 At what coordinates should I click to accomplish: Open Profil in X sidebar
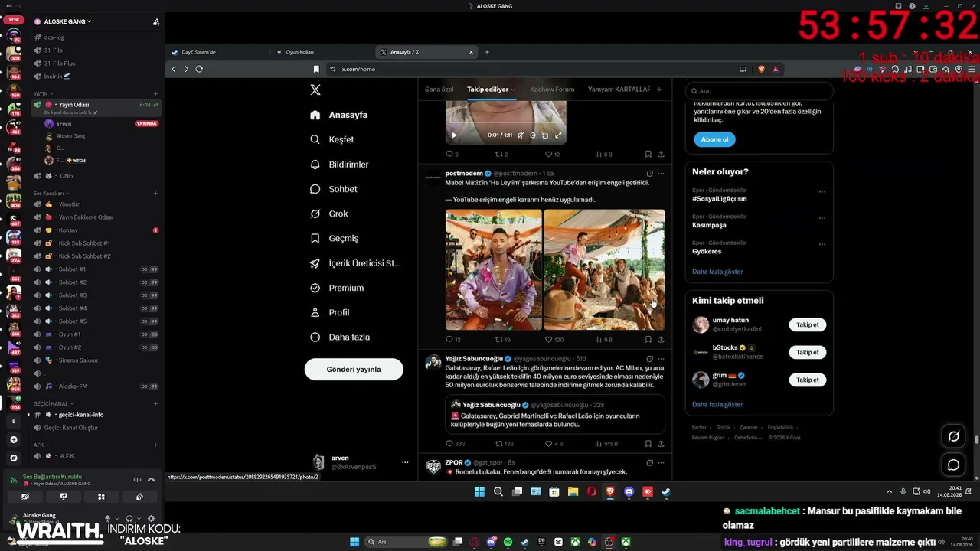click(330, 312)
